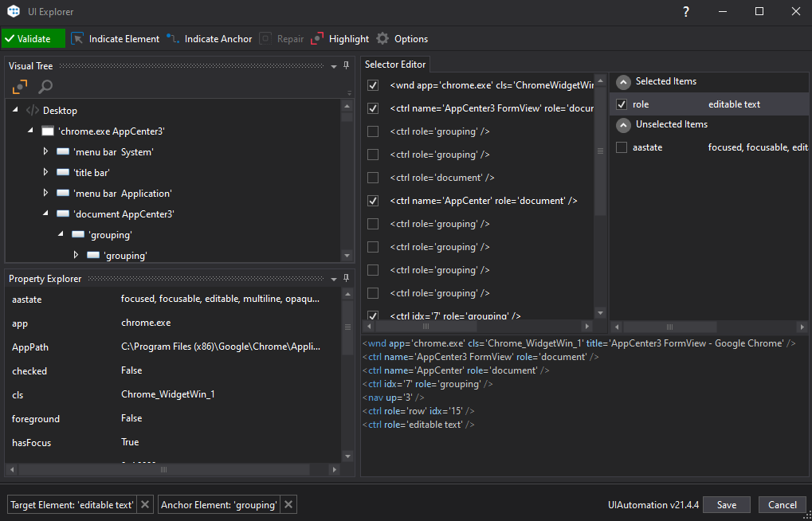This screenshot has height=521, width=812.
Task: Remove the Anchor Element 'grouping' tag
Action: [x=289, y=504]
